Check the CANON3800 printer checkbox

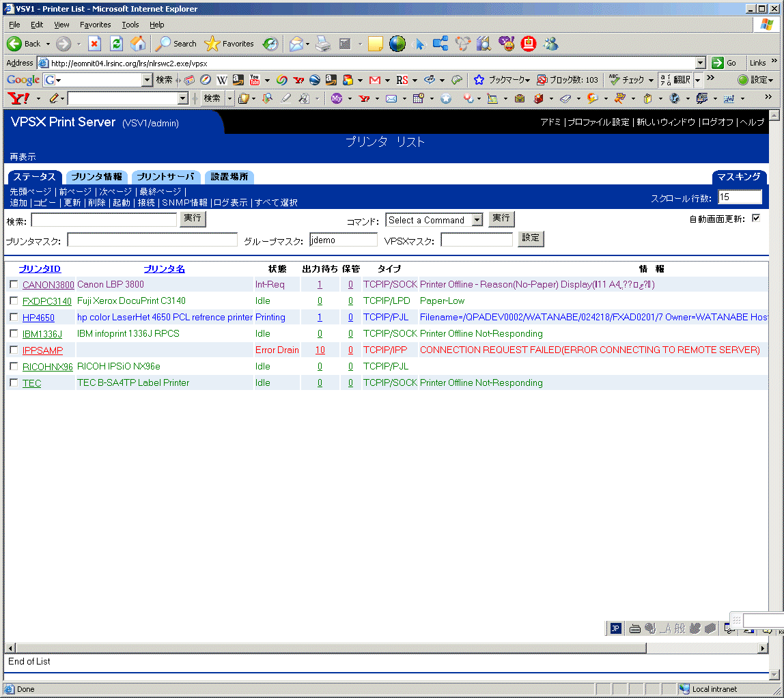14,284
